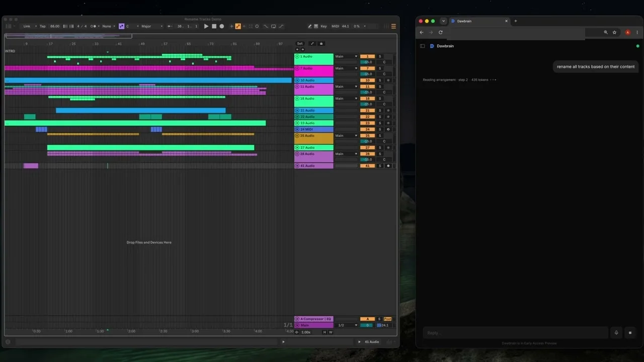Click the H height button
This screenshot has width=644, height=362.
click(x=325, y=332)
